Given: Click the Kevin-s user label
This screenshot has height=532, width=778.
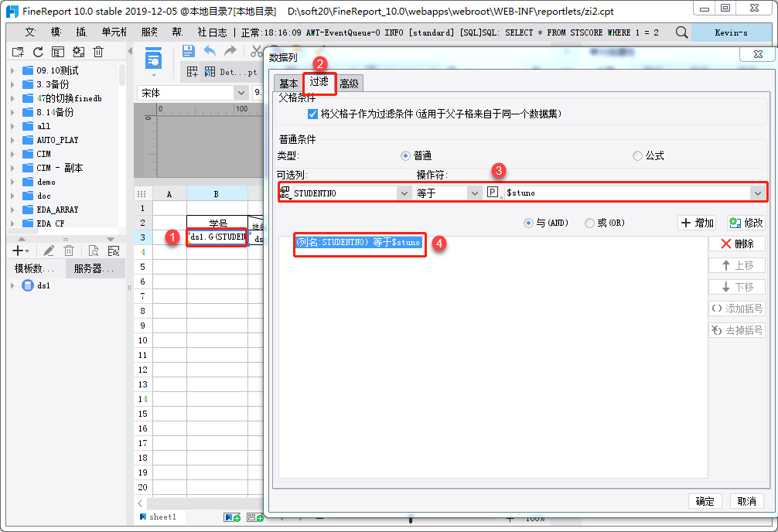Looking at the screenshot, I should [731, 32].
